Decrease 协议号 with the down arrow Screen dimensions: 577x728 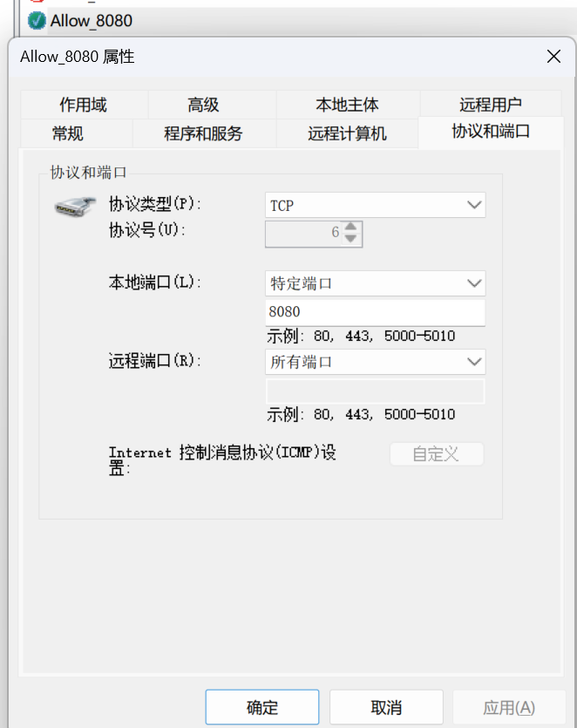coord(350,239)
